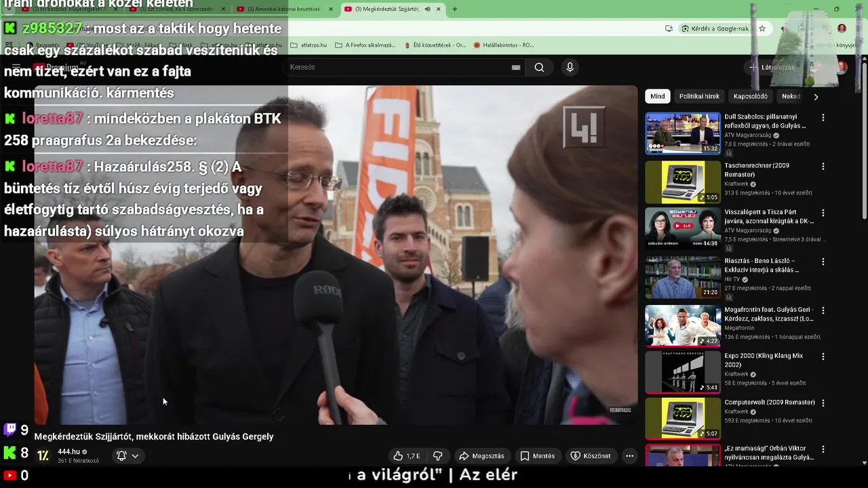Screen dimensions: 868x488
Task: Click the YouTube search magnifier button
Action: pyautogui.click(x=539, y=67)
